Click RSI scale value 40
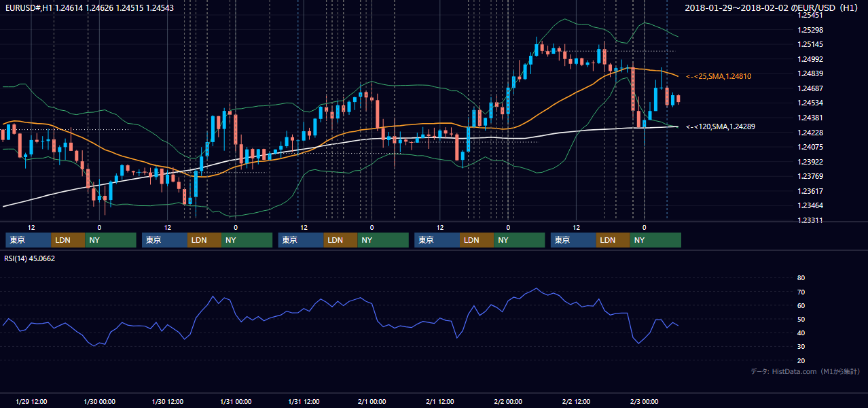 point(801,333)
